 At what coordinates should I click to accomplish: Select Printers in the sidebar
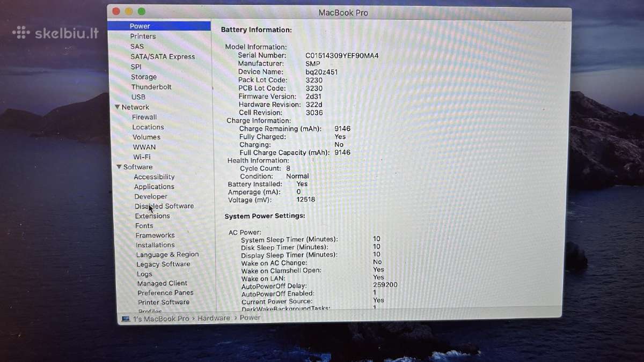coord(143,36)
